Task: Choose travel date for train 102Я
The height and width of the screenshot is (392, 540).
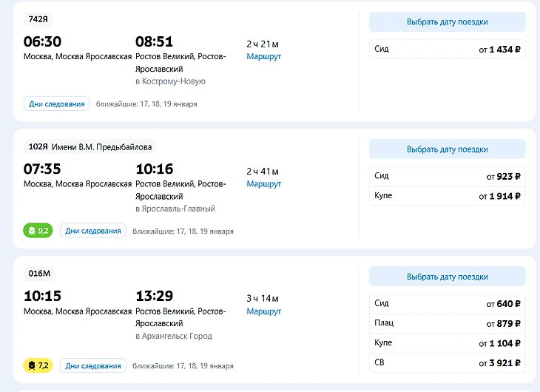Action: (x=447, y=149)
